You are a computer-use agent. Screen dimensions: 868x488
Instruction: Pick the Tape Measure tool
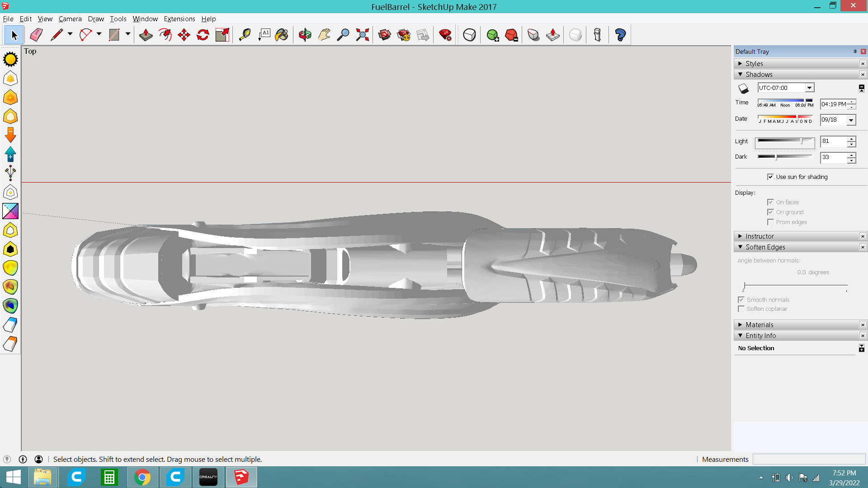coord(245,35)
